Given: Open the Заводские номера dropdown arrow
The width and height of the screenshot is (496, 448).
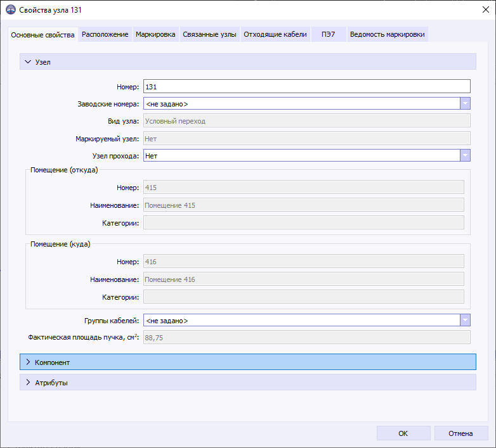Looking at the screenshot, I should point(465,104).
